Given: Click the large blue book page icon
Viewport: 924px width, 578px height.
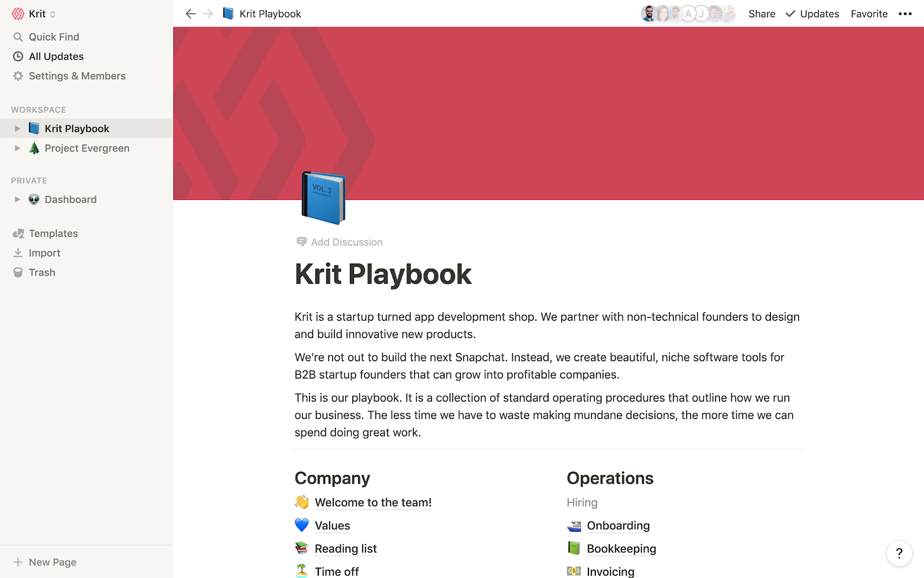Looking at the screenshot, I should (323, 198).
